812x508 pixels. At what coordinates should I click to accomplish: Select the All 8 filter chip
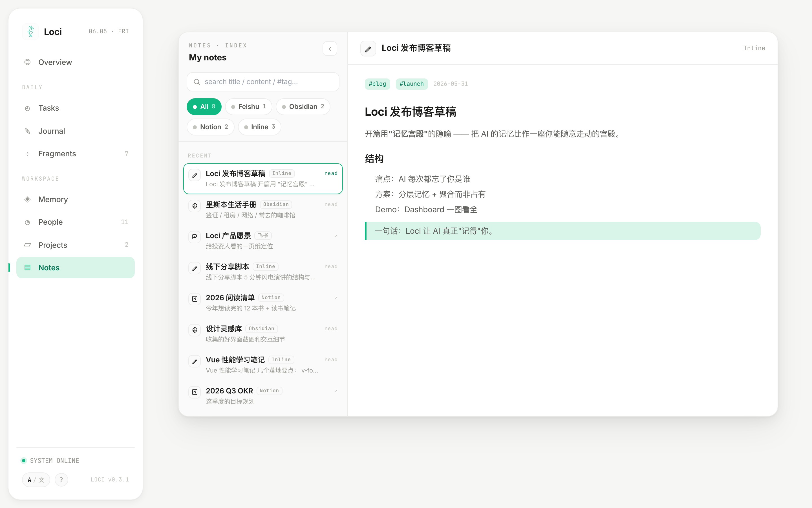(204, 107)
